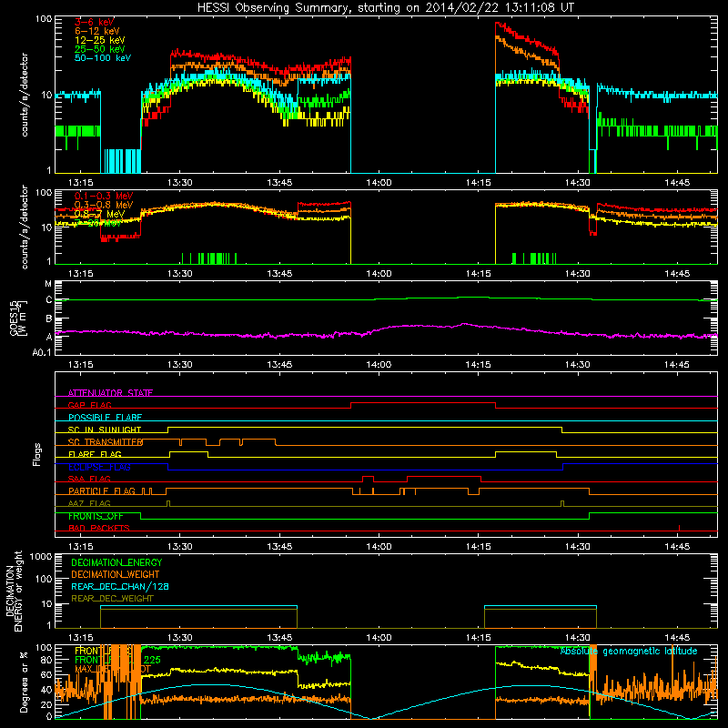Viewport: 728px width, 728px height.
Task: Click the yellow 0.8-7 MeV legend label
Action: click(x=99, y=214)
